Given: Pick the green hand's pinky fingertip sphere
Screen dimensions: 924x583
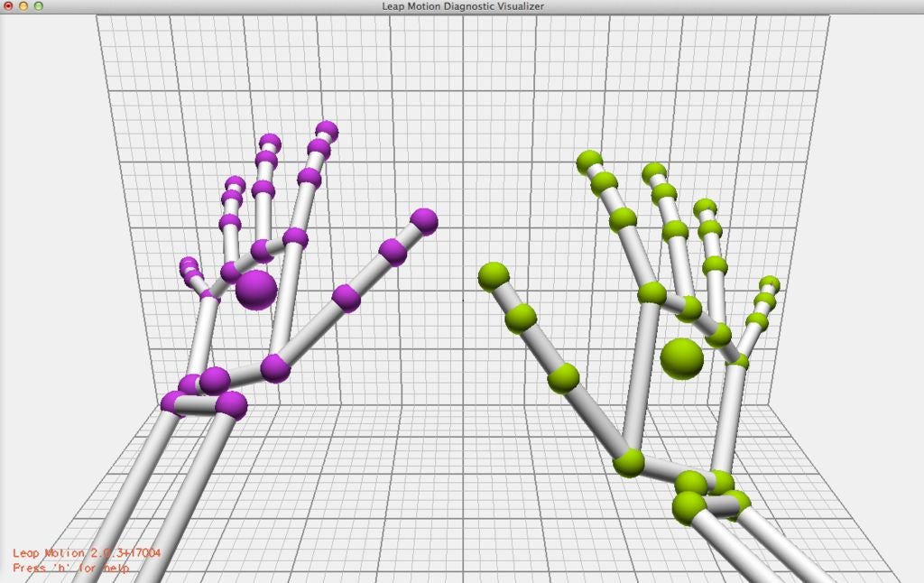Looking at the screenshot, I should 770,284.
